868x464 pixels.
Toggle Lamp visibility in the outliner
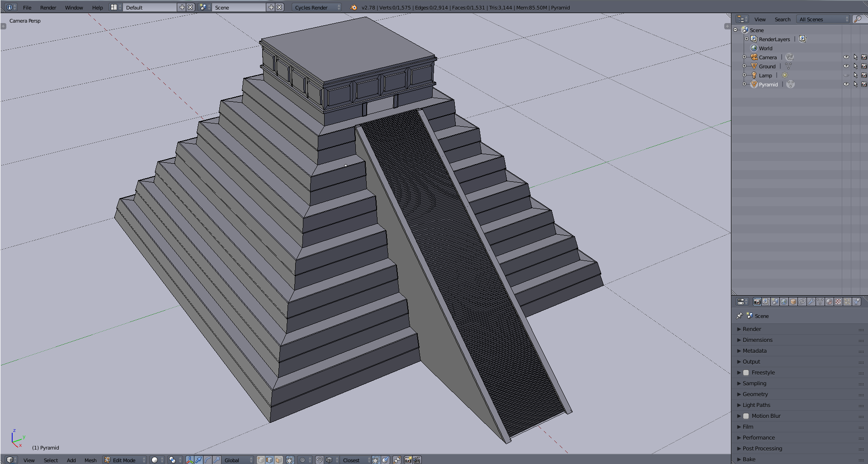coord(846,75)
